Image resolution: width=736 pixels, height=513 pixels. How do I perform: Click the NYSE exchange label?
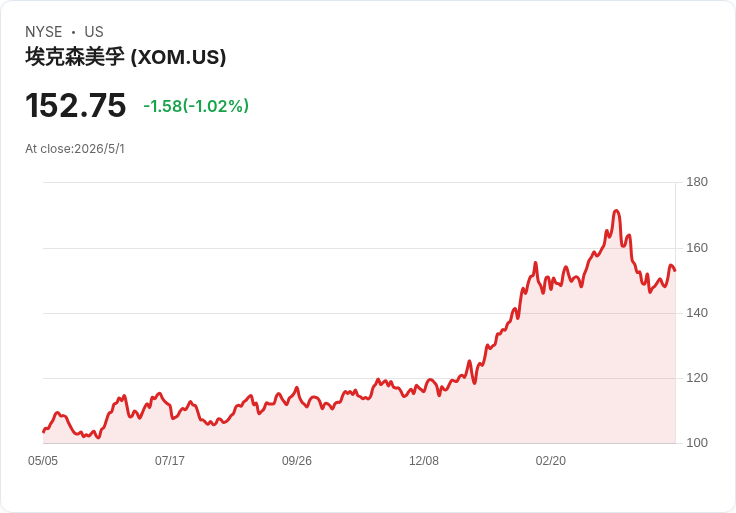(x=44, y=32)
